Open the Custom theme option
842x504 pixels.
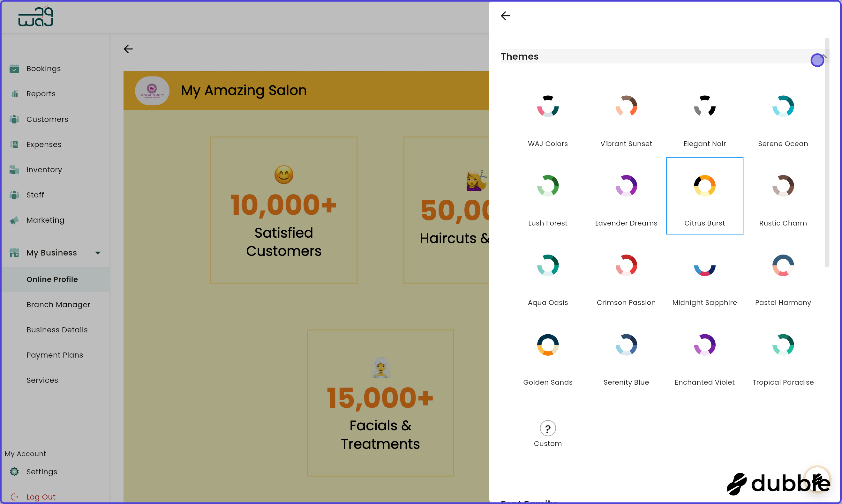547,434
